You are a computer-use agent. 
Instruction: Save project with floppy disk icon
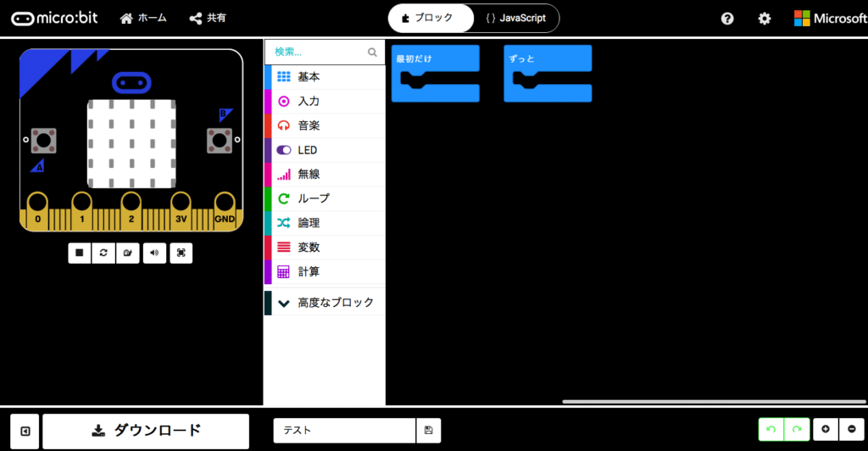click(x=428, y=431)
